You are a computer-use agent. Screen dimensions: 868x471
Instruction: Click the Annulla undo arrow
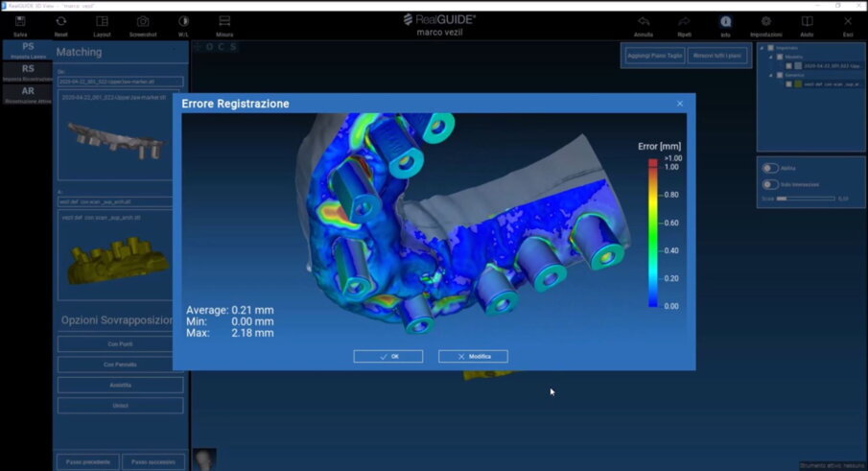coord(644,22)
